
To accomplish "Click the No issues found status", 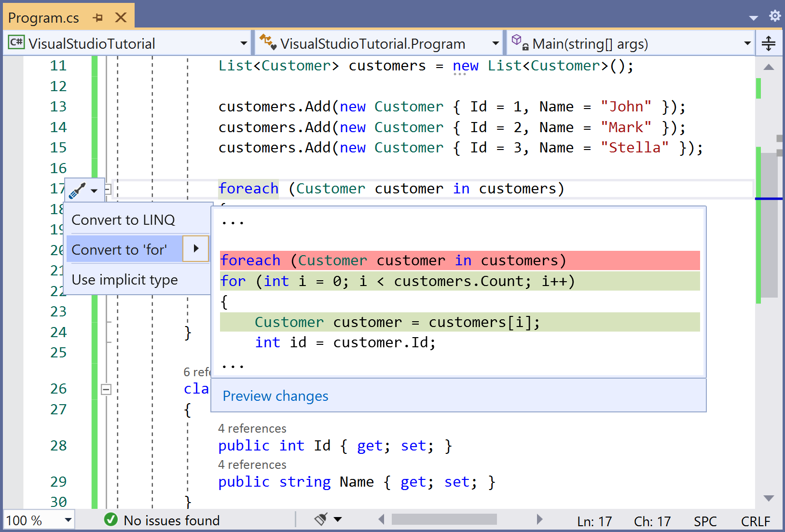I will click(171, 520).
